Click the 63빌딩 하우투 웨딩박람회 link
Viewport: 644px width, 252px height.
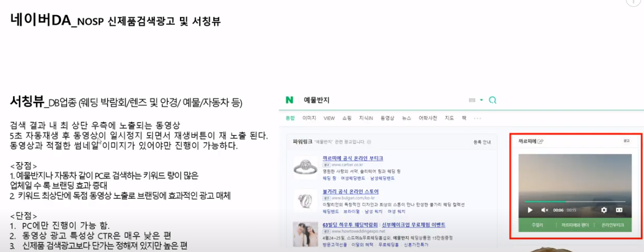click(x=350, y=225)
